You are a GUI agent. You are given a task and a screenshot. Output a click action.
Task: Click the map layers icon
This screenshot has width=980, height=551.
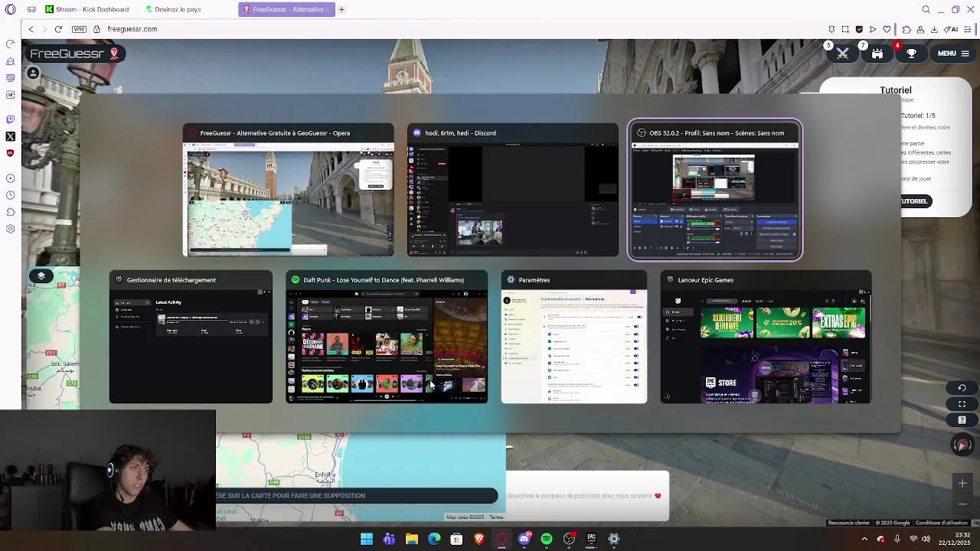pyautogui.click(x=41, y=275)
